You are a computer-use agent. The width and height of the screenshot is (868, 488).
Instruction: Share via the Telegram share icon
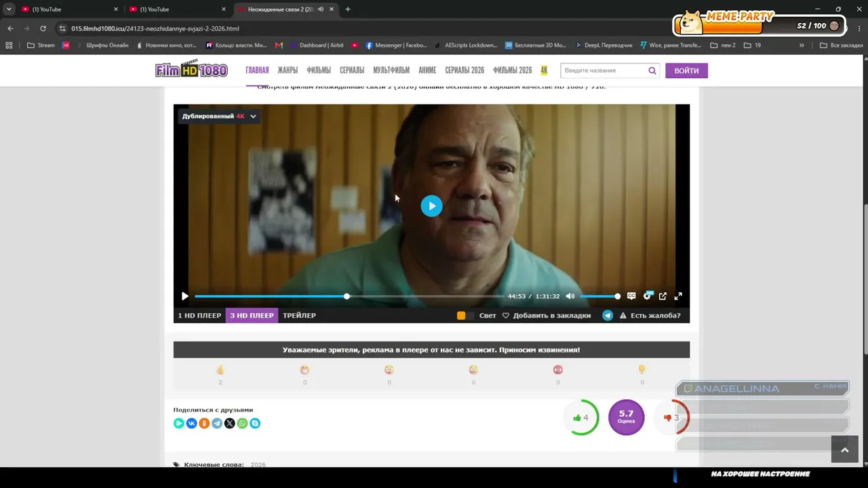(217, 423)
